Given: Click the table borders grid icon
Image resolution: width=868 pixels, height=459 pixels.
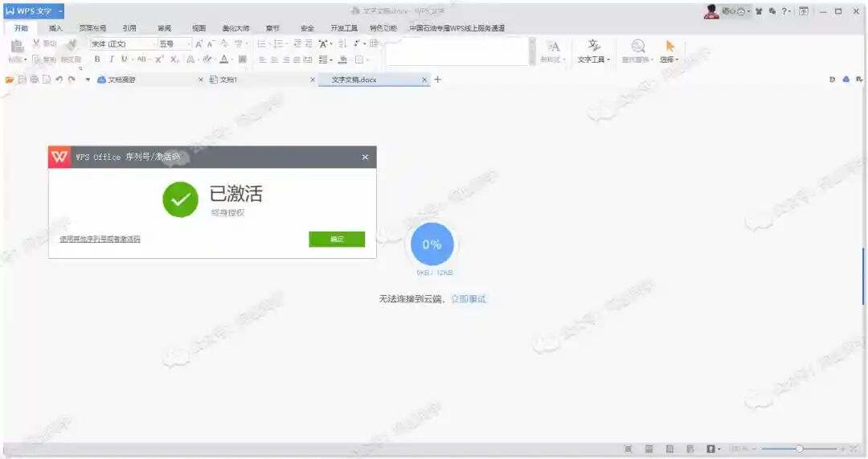Looking at the screenshot, I should point(374,43).
